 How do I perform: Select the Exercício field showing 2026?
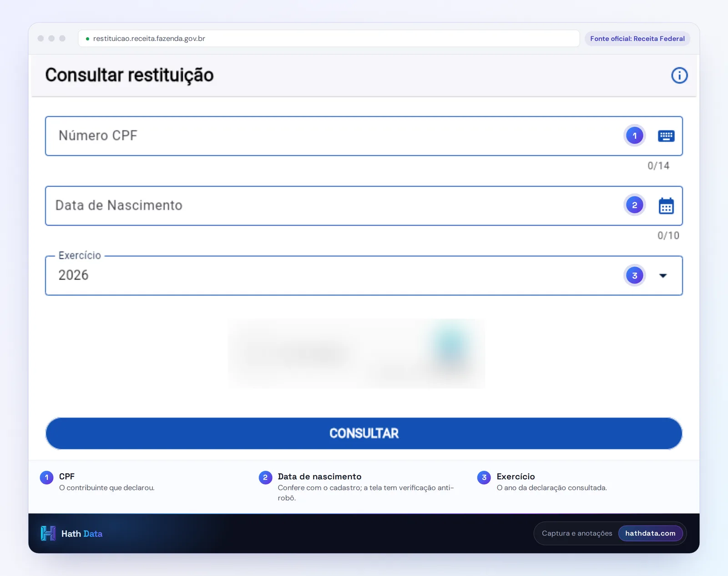coord(364,276)
